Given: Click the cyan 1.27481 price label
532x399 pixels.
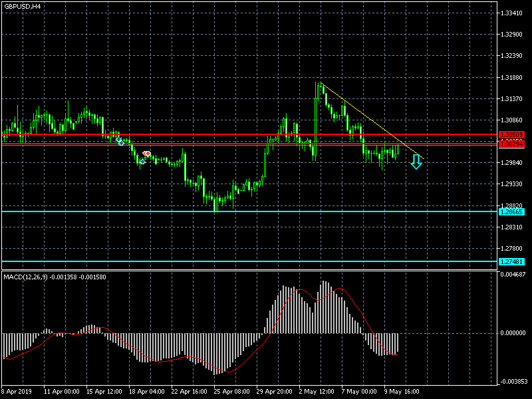Looking at the screenshot, I should click(511, 261).
